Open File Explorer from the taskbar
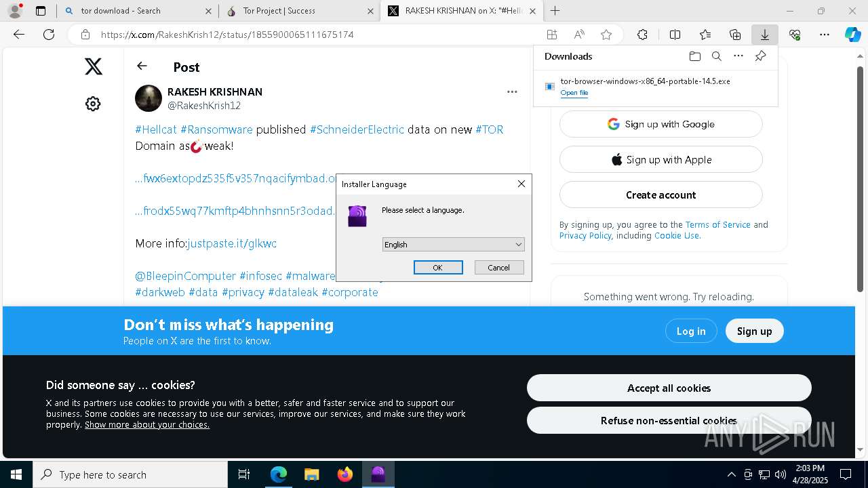 (x=311, y=474)
